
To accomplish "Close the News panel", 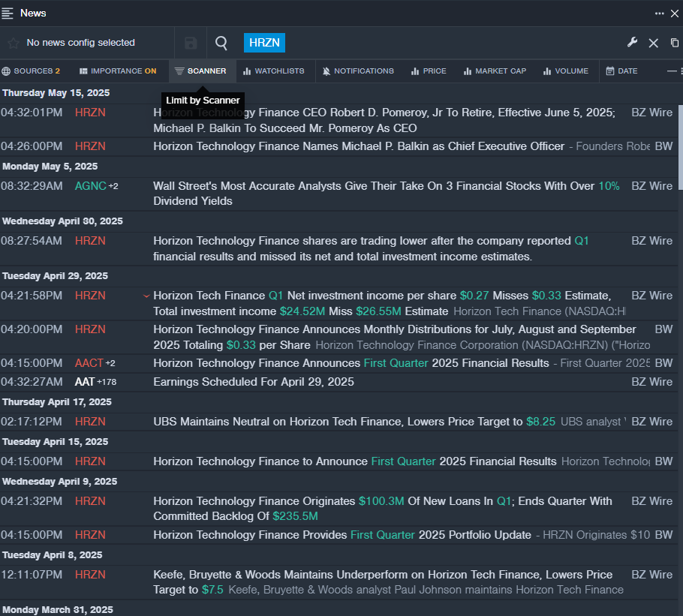I will click(x=675, y=14).
